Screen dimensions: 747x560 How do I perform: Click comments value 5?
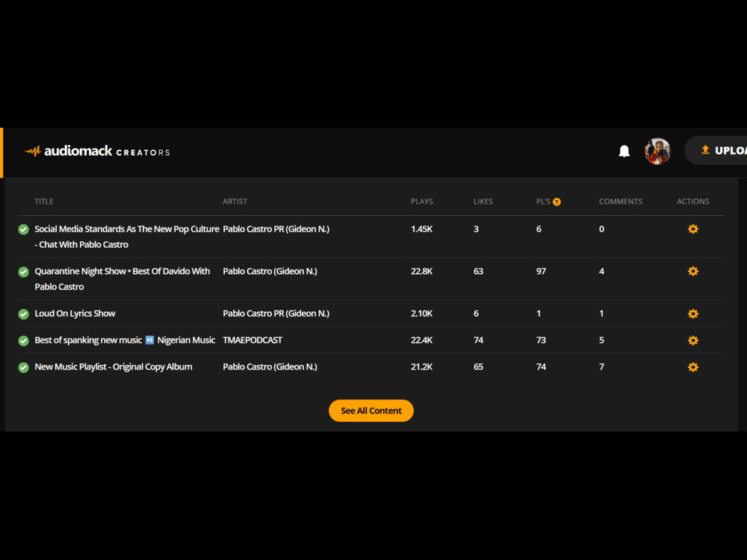pyautogui.click(x=601, y=340)
